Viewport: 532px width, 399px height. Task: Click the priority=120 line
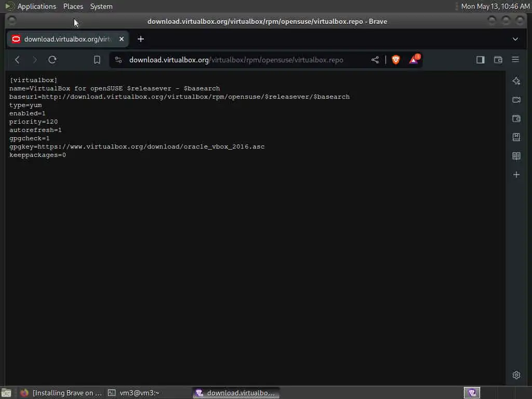[x=34, y=122]
